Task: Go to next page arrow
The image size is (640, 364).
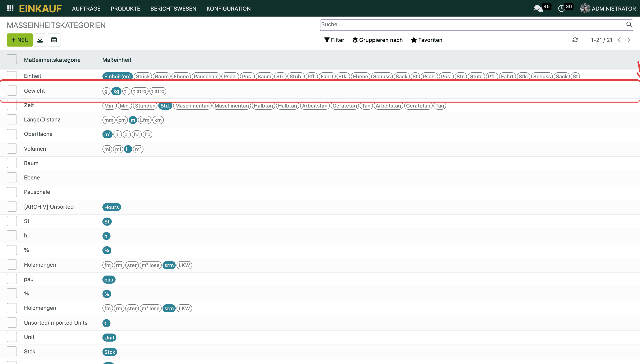Action: point(629,40)
